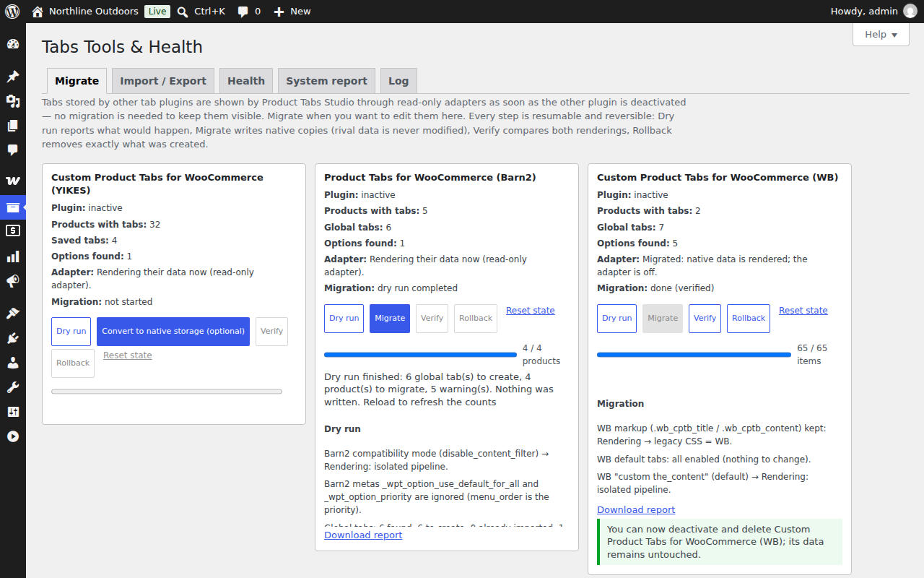Image resolution: width=924 pixels, height=578 pixels.
Task: Open Tools wrench sidebar icon
Action: (x=13, y=387)
